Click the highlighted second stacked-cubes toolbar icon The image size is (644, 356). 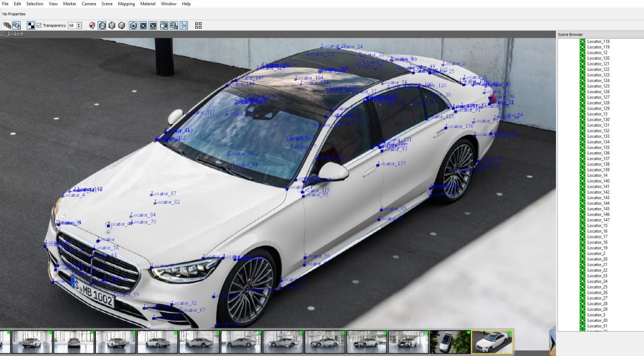pyautogui.click(x=17, y=25)
